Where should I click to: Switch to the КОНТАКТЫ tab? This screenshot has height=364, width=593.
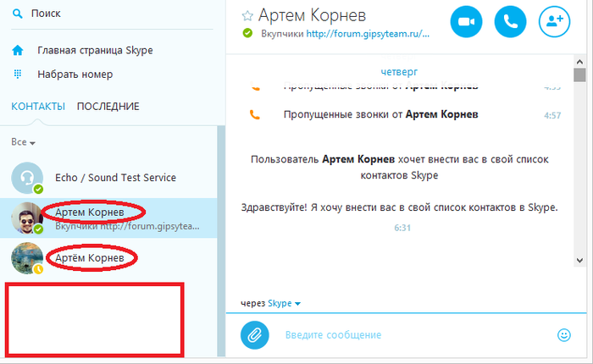click(x=38, y=107)
